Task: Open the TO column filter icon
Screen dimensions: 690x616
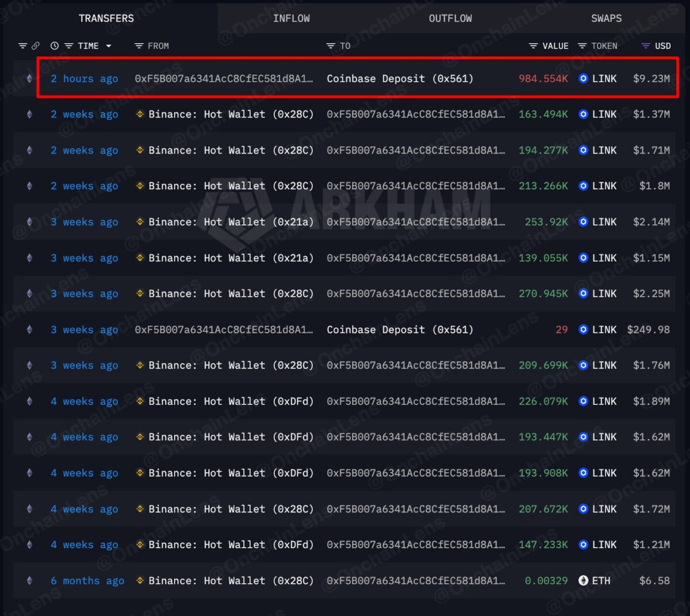Action: point(331,46)
